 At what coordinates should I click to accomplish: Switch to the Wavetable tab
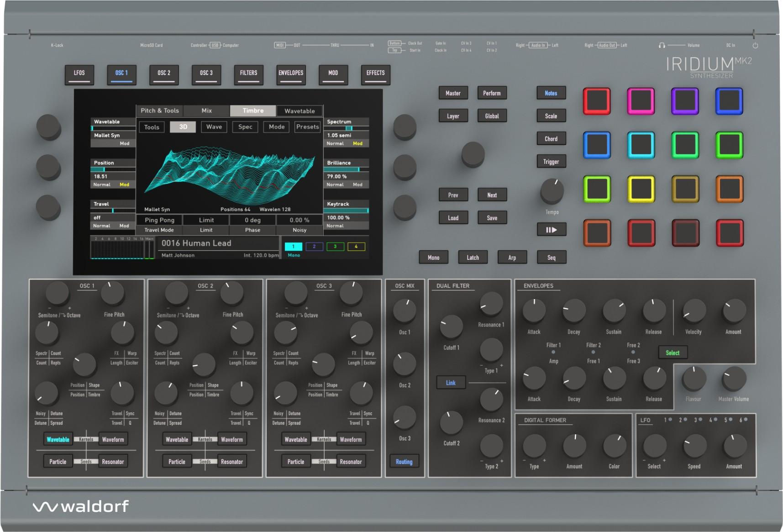[x=300, y=111]
